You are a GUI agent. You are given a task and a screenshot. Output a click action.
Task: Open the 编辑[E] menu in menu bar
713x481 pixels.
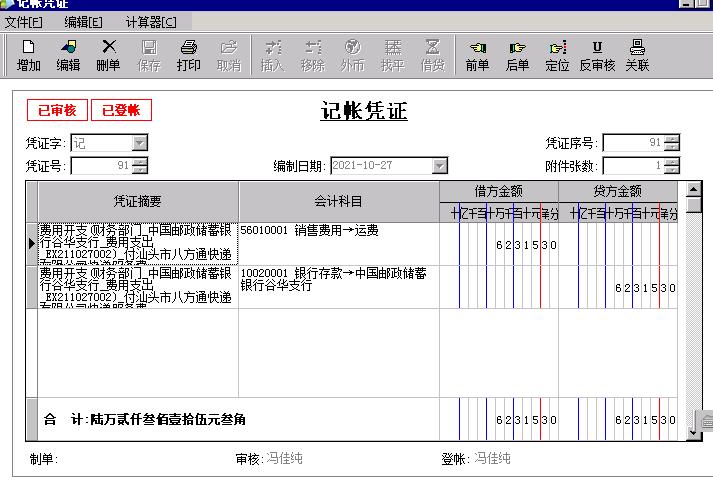[83, 21]
